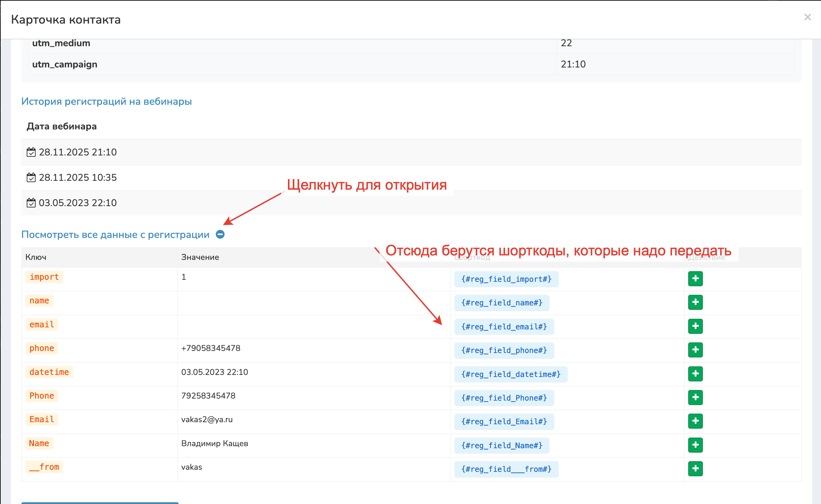The height and width of the screenshot is (504, 821).
Task: Close the contact card dialog
Action: click(807, 17)
